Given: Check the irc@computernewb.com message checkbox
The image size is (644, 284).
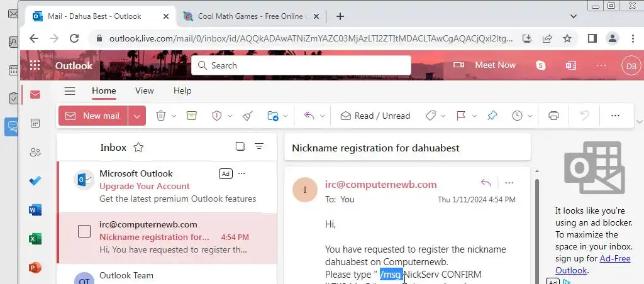Looking at the screenshot, I should (84, 231).
